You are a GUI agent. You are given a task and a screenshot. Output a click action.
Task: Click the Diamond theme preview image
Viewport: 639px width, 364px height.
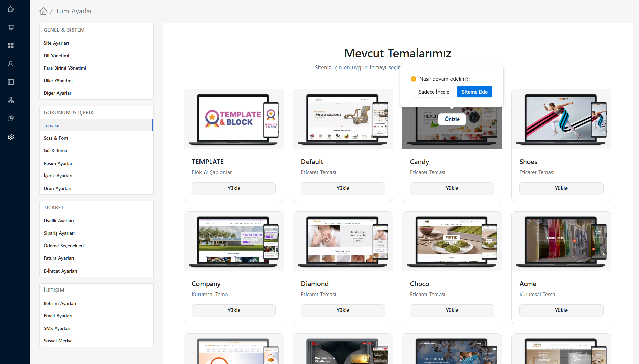[x=343, y=241]
